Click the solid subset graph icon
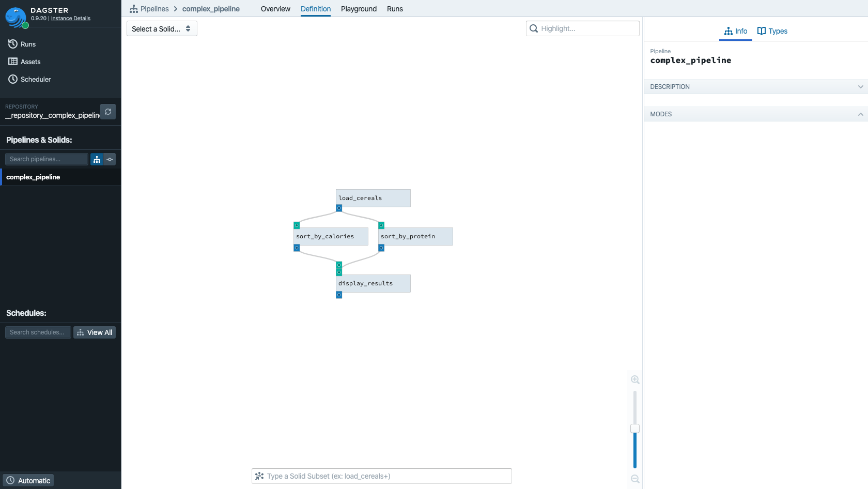Screen dimensions: 868x489 (x=259, y=476)
